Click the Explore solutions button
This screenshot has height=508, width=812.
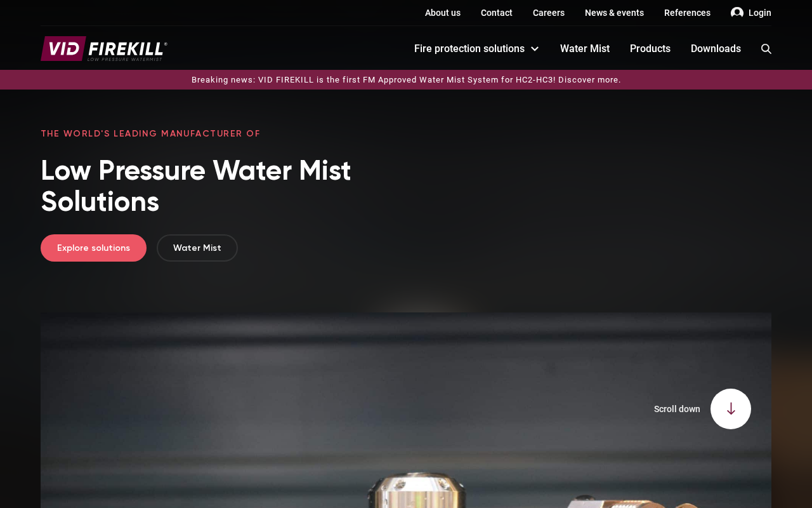(x=93, y=248)
